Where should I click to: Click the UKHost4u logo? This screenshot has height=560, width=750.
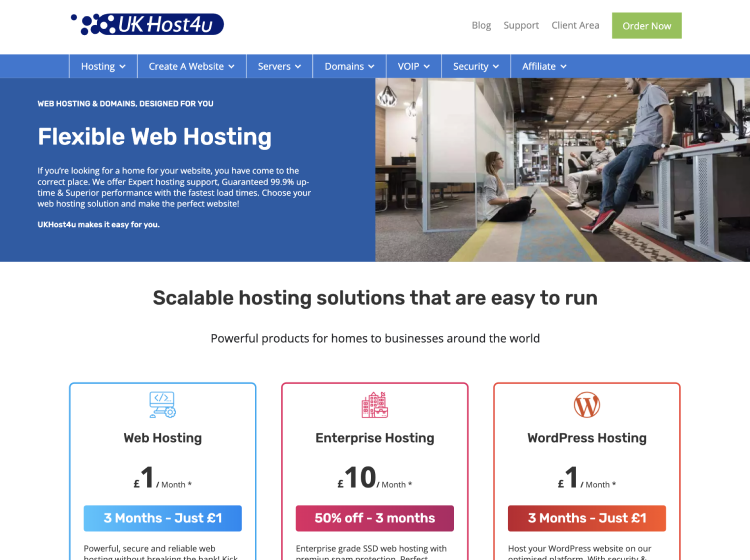click(x=147, y=24)
